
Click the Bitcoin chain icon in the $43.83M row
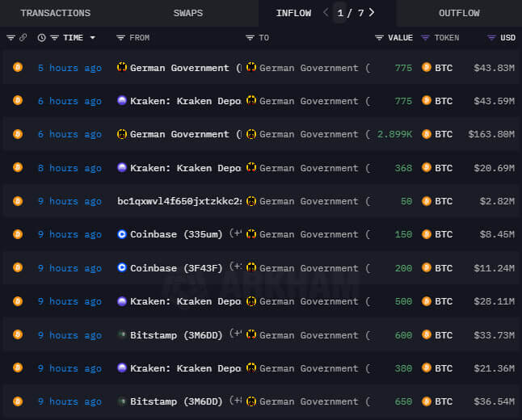(x=18, y=67)
